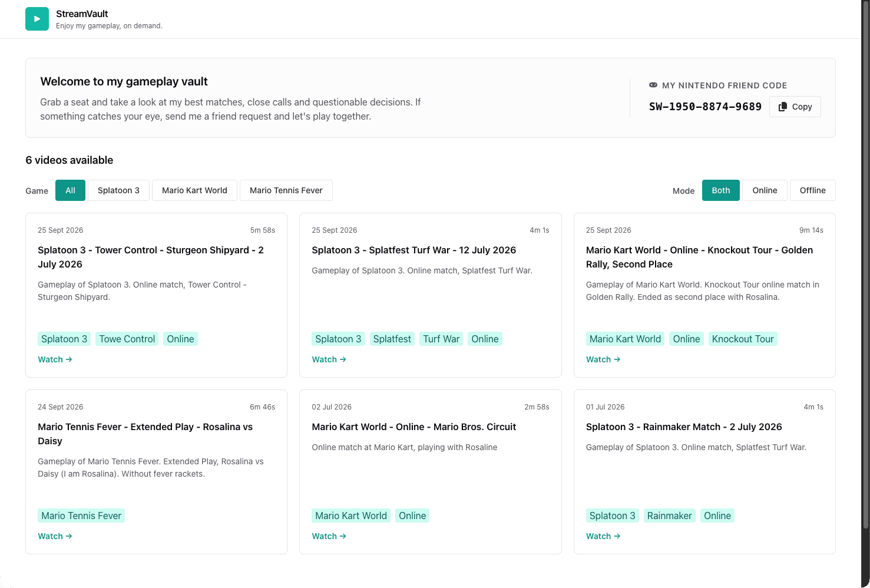Click the gamepad icon beside Nintendo Friend Code
Screen dimensions: 870x588
tap(653, 85)
